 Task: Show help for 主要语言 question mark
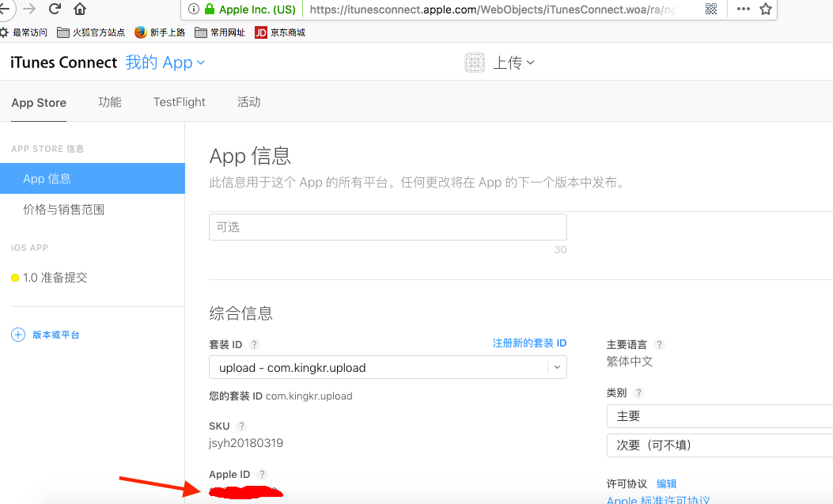(659, 344)
